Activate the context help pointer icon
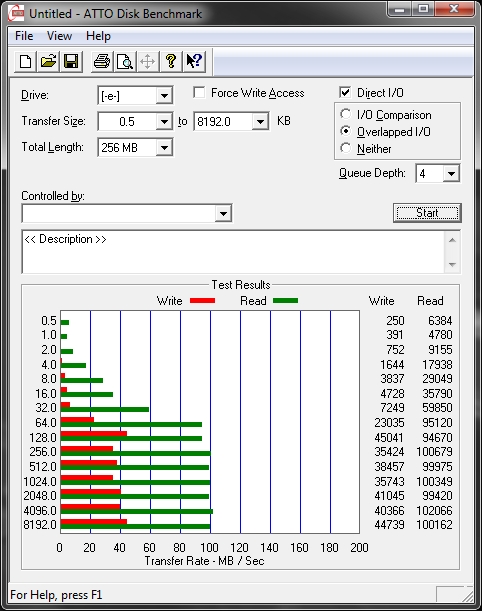 194,61
